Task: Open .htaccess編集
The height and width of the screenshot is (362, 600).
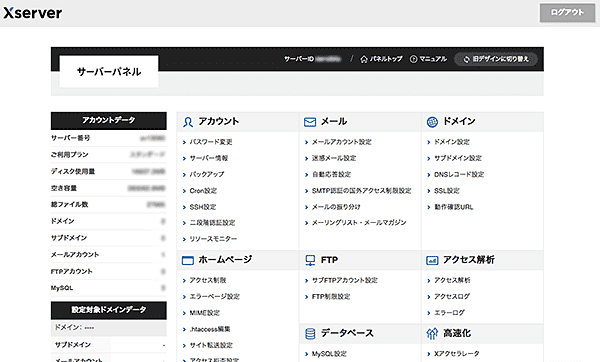Action: (x=210, y=329)
